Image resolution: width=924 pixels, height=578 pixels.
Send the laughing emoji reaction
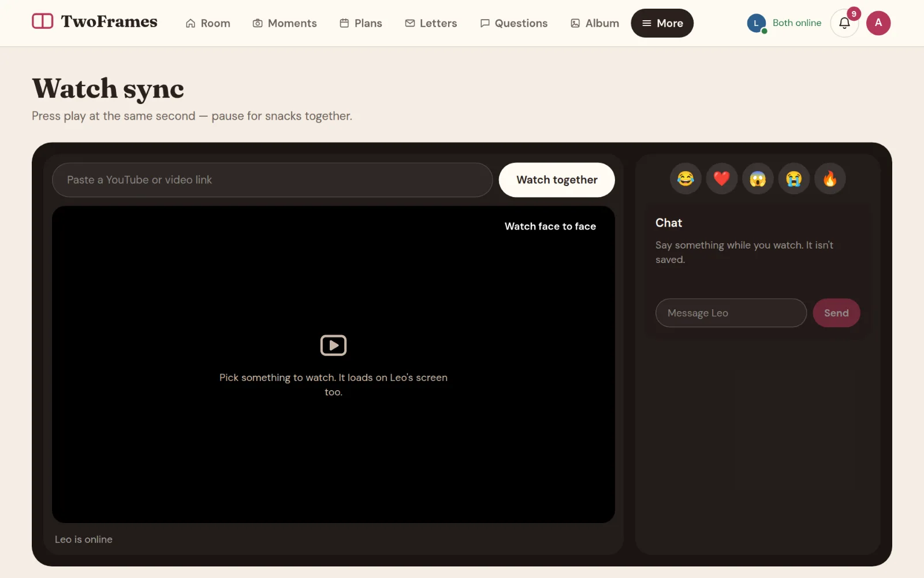(x=685, y=179)
